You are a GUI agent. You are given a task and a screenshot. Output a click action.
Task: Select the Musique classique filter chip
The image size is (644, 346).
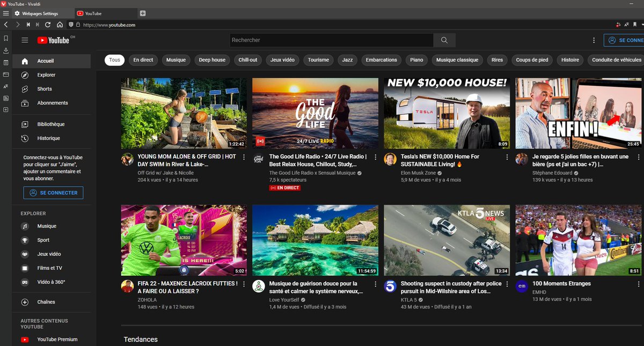(457, 60)
